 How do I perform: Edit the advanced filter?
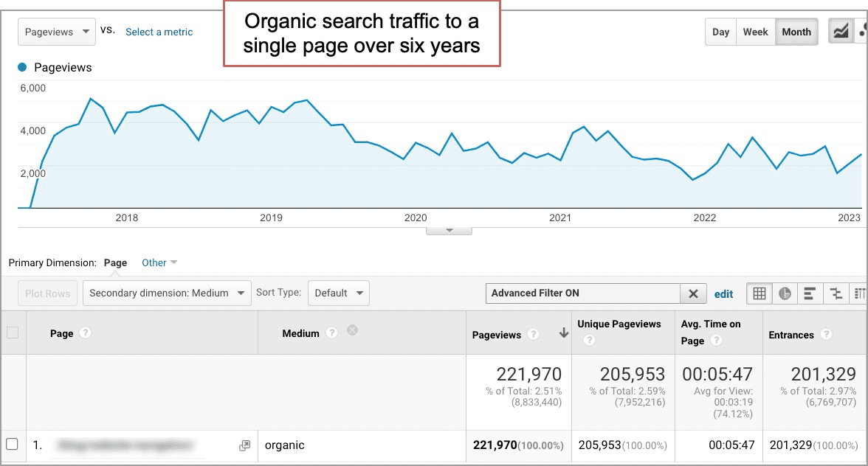click(723, 293)
